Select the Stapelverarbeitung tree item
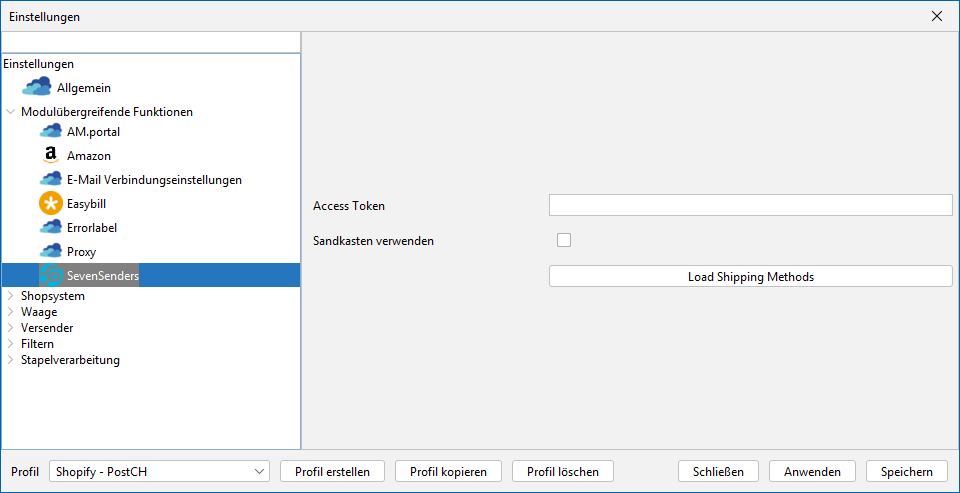 click(x=70, y=360)
